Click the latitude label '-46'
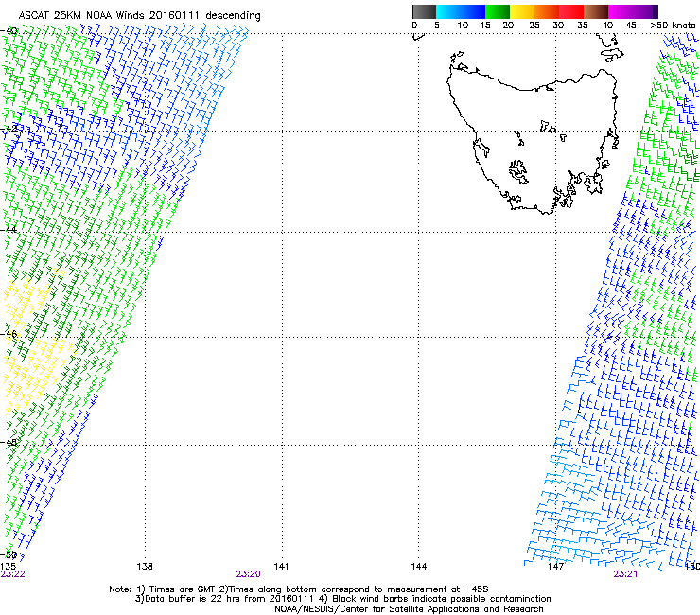The image size is (700, 615). click(9, 334)
